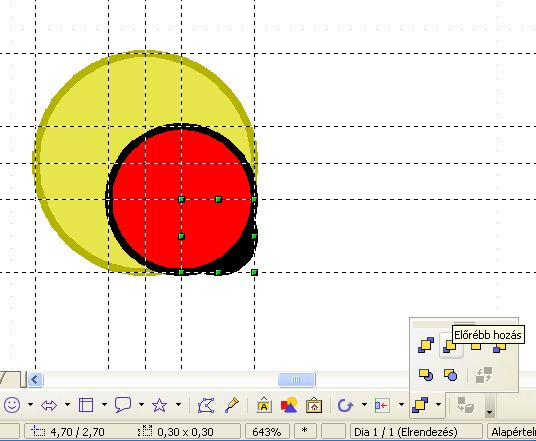Click Behind Object icon in arrange panel
Viewport: 536px width, 441px height.
pyautogui.click(x=451, y=375)
